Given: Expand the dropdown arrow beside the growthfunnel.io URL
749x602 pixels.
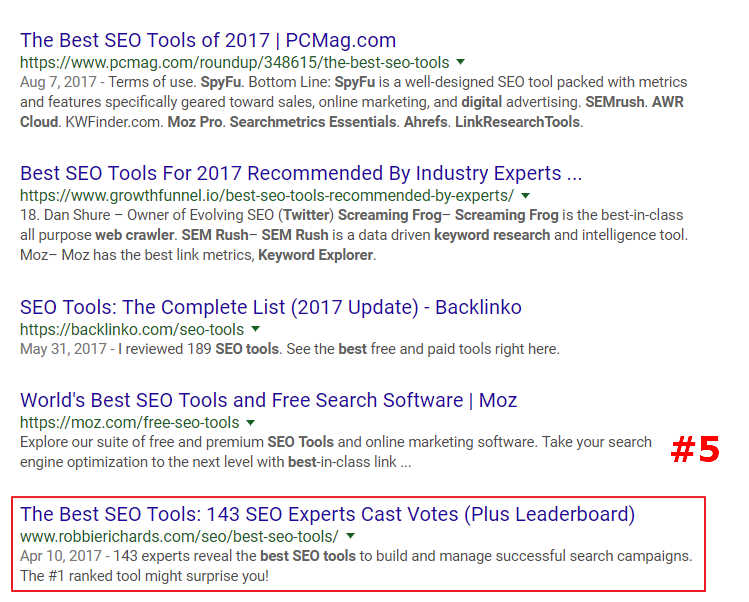Looking at the screenshot, I should (x=525, y=195).
